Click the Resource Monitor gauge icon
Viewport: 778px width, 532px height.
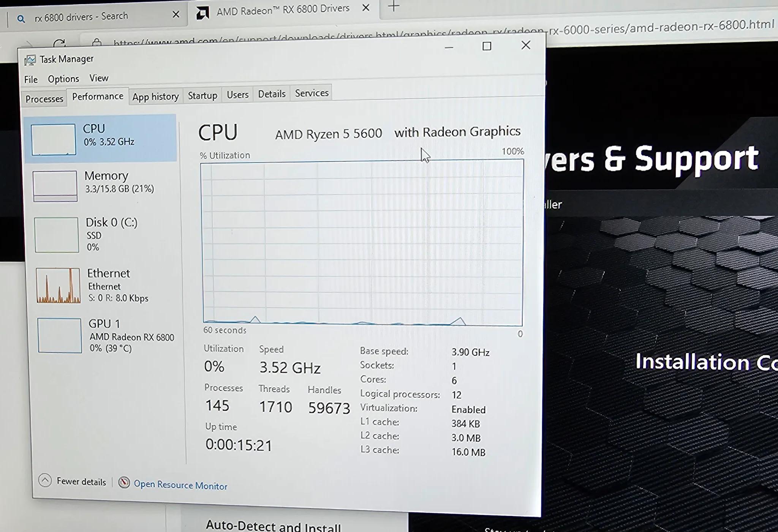124,483
